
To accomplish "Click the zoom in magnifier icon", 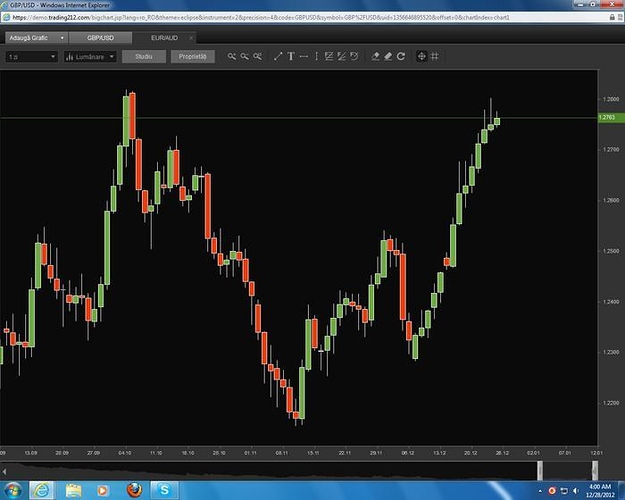I will click(x=232, y=56).
